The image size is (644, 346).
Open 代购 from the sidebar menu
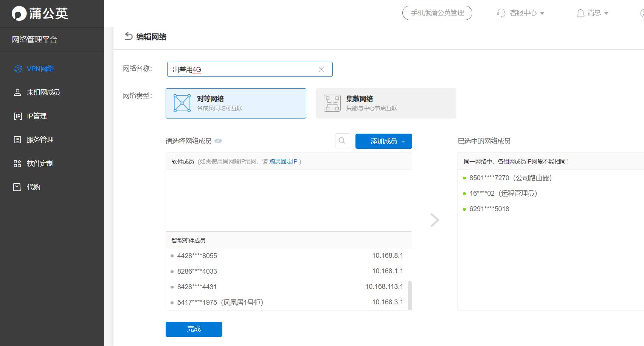pos(17,187)
